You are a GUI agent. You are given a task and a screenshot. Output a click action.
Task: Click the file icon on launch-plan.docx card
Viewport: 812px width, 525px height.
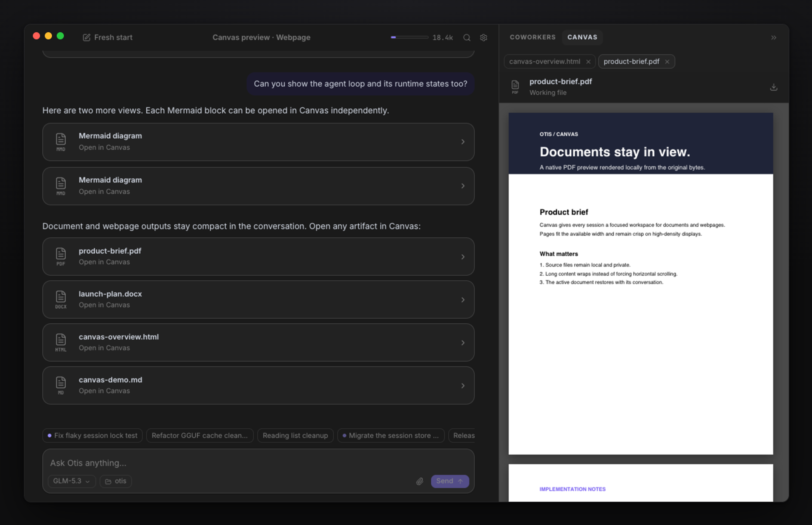coord(61,299)
